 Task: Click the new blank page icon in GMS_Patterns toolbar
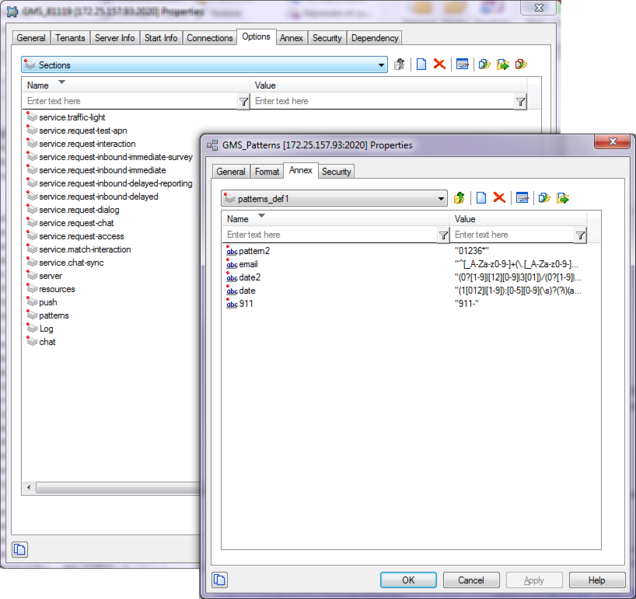click(x=481, y=198)
